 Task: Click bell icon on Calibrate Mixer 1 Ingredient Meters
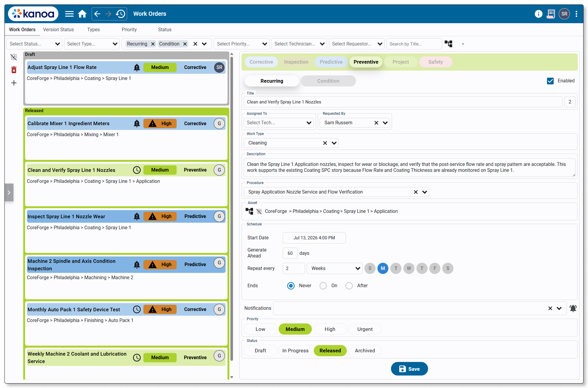[x=137, y=124]
